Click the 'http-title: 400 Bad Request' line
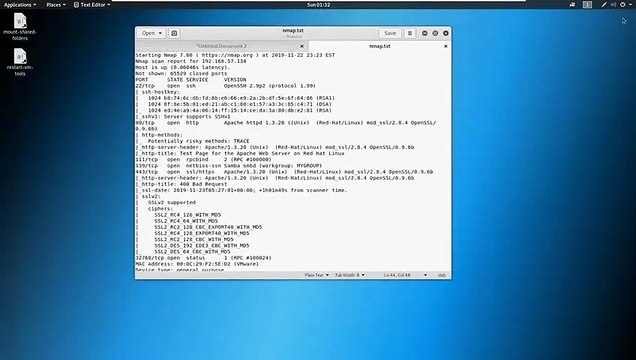Viewport: 636px width, 360px height. [x=181, y=184]
